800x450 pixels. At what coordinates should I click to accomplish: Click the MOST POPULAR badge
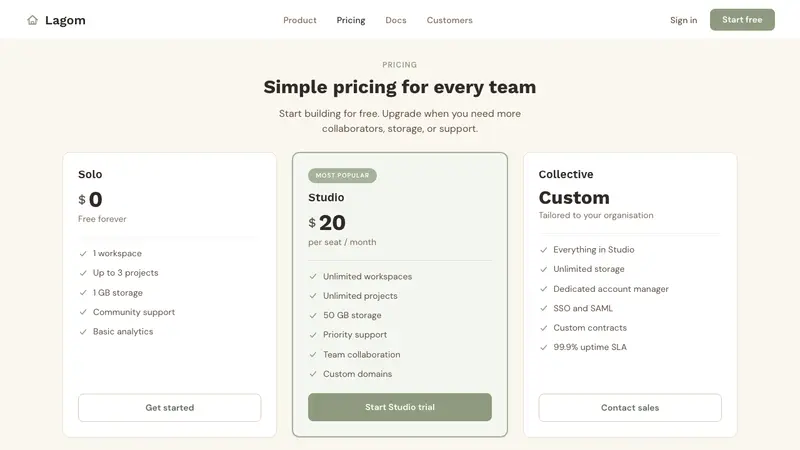point(342,176)
